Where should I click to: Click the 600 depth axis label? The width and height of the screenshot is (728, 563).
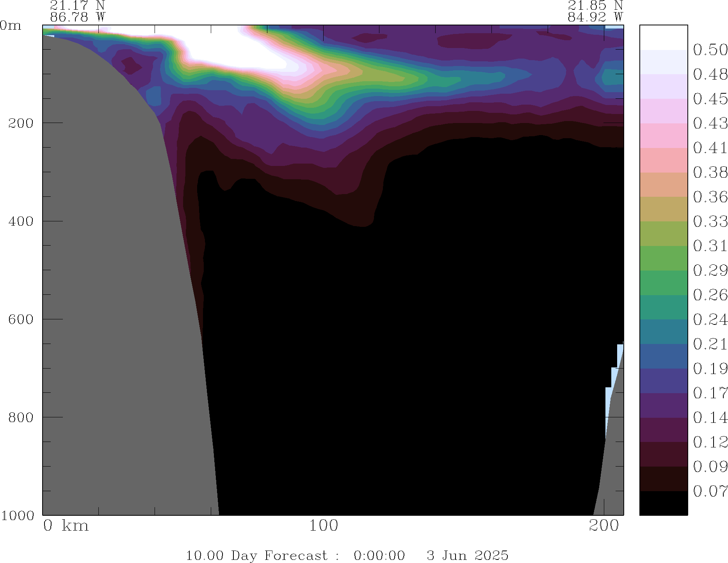[x=21, y=319]
